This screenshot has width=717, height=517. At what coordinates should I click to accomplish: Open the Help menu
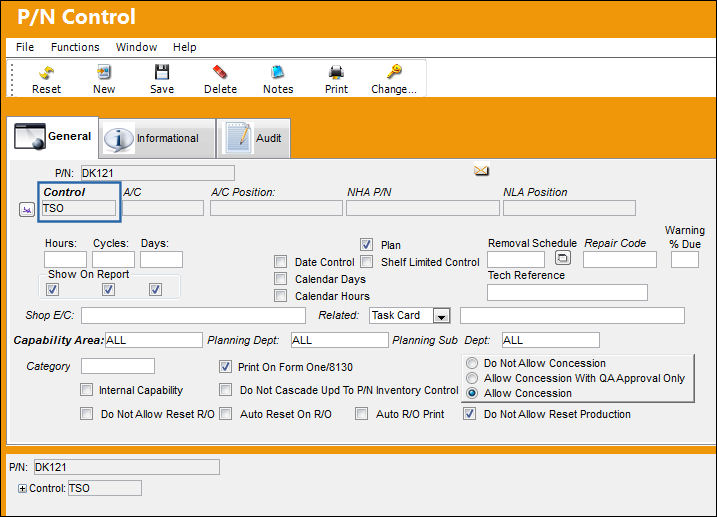pos(185,47)
